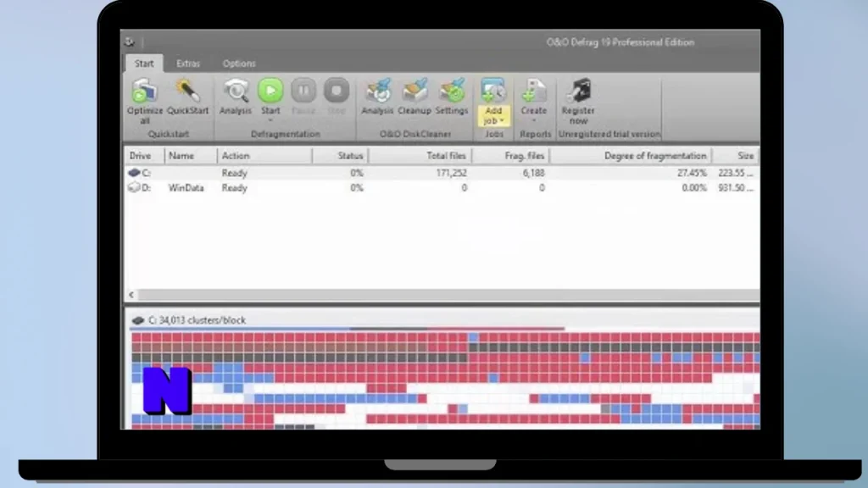Click the D: drive icon in the list
Viewport: 868px width, 488px height.
(134, 187)
